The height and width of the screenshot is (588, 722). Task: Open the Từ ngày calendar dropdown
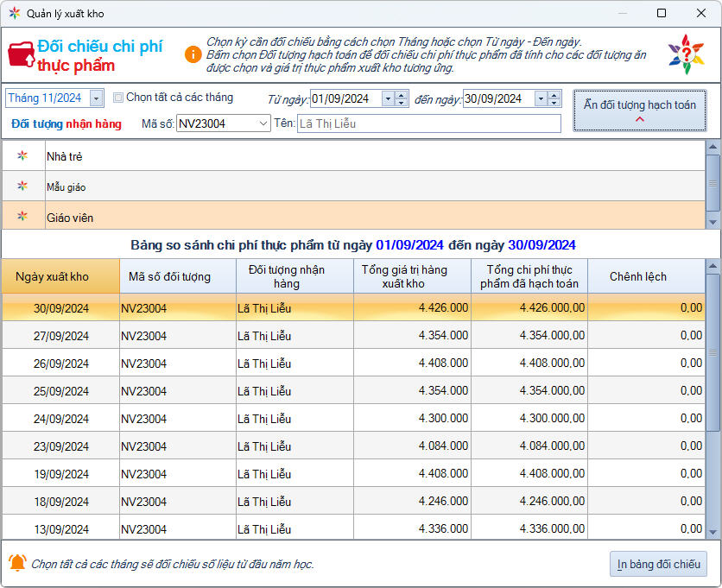[x=388, y=98]
